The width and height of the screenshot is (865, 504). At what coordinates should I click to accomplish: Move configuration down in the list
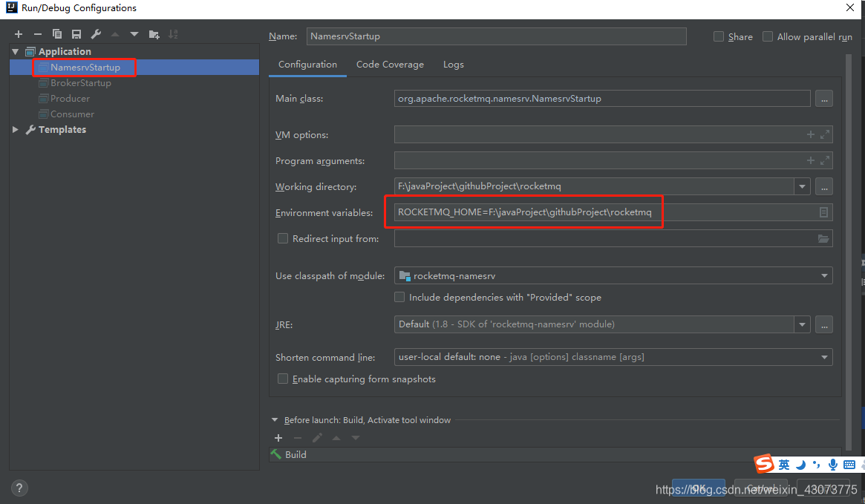tap(134, 34)
